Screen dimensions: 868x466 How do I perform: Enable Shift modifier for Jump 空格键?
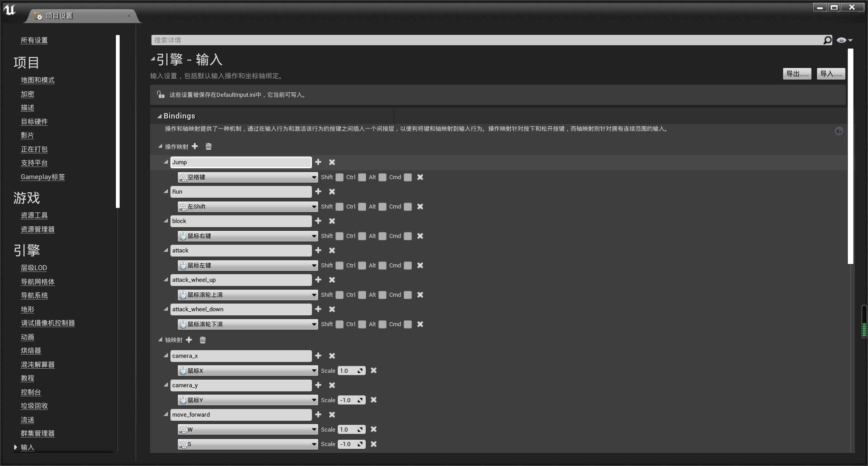[x=340, y=177]
